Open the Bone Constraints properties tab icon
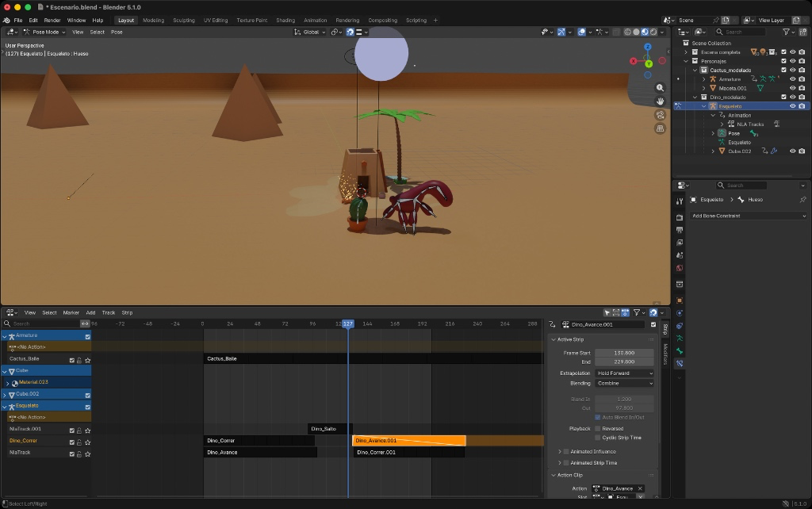 click(680, 363)
